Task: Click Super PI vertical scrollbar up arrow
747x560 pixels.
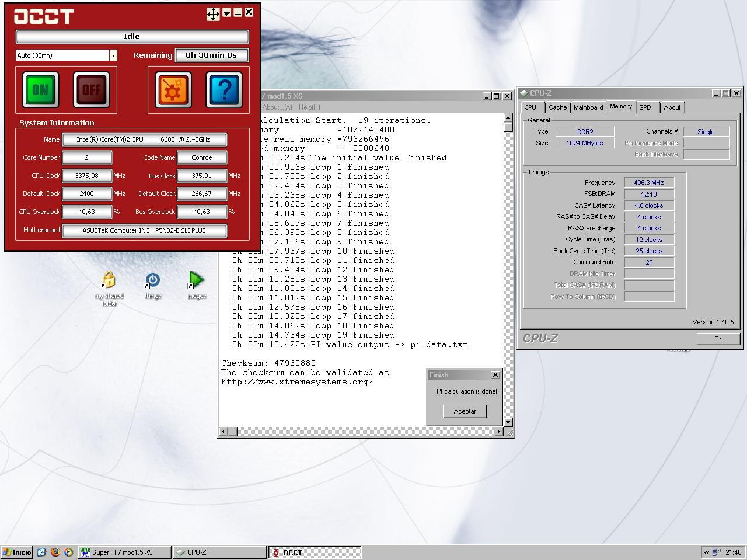Action: [508, 118]
